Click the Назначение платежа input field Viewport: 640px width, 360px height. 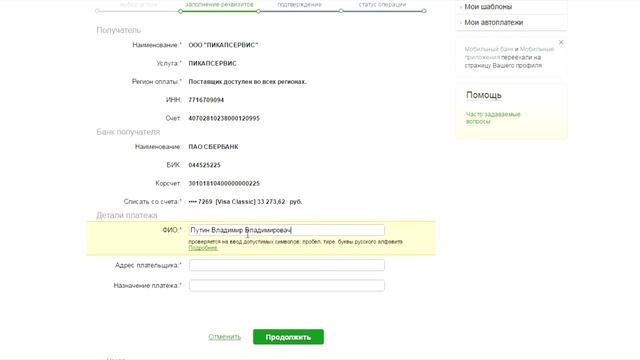tap(287, 285)
